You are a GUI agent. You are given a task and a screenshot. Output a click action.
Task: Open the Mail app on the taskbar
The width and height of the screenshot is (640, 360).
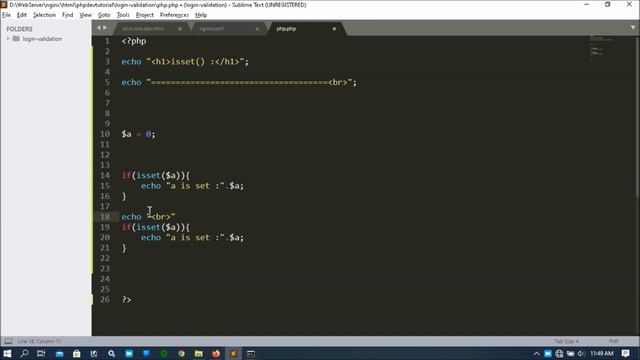tap(60, 353)
